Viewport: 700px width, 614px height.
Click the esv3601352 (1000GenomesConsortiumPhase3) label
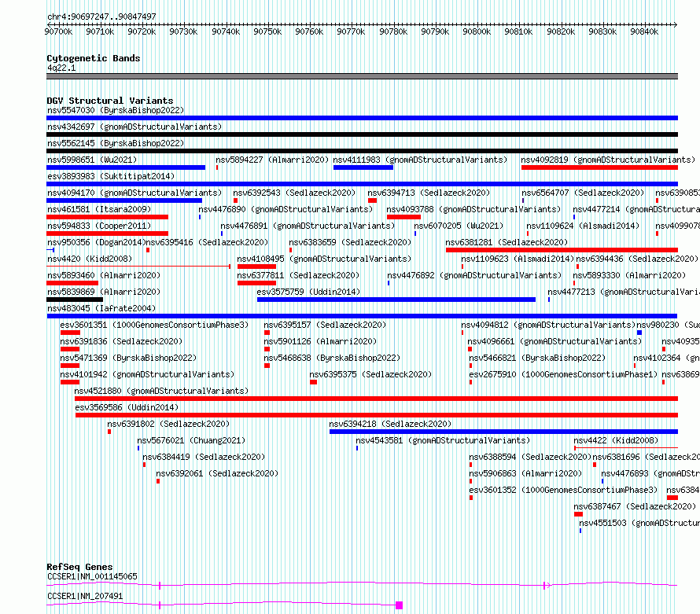pyautogui.click(x=563, y=490)
